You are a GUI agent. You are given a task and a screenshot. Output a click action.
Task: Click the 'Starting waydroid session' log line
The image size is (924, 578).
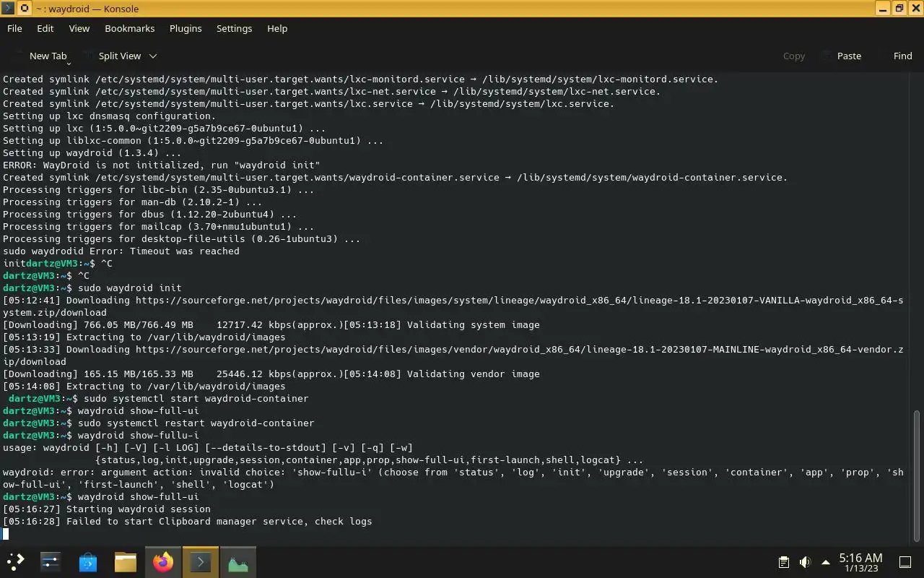point(107,509)
